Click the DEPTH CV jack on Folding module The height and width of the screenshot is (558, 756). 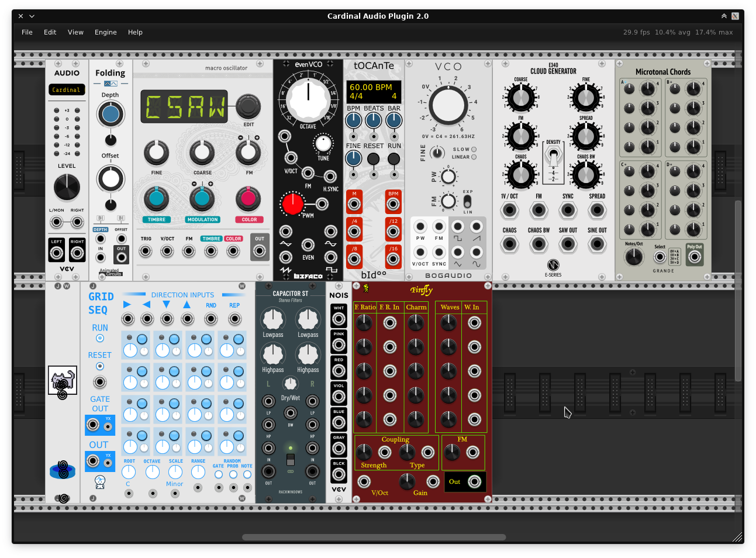pos(101,239)
